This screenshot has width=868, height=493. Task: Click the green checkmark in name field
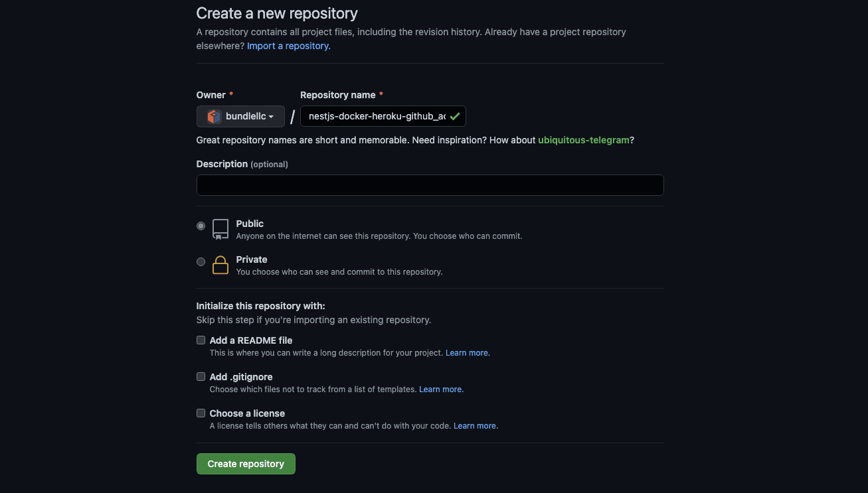pyautogui.click(x=455, y=116)
